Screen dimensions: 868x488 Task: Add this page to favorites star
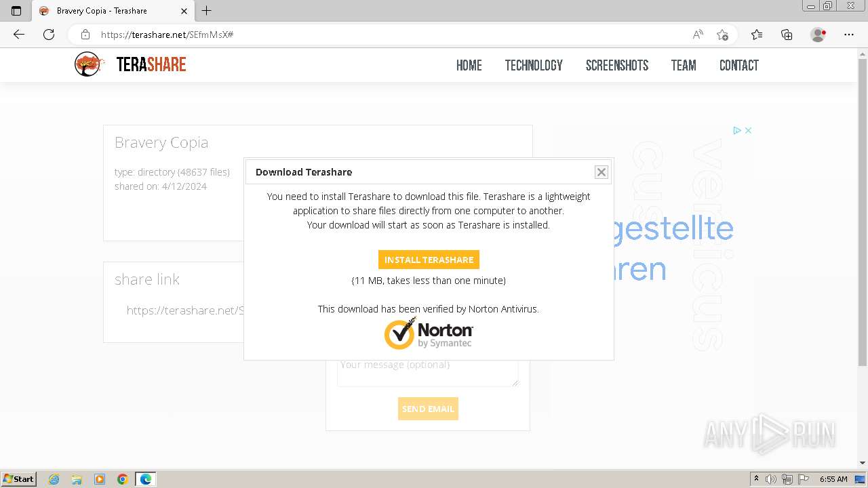722,35
